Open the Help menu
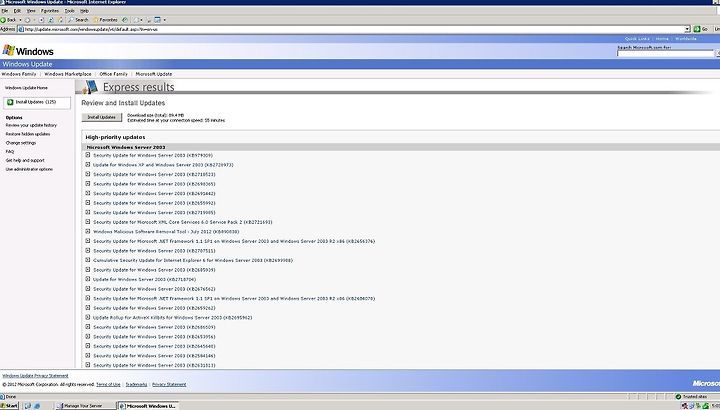This screenshot has width=720, height=410. point(84,11)
